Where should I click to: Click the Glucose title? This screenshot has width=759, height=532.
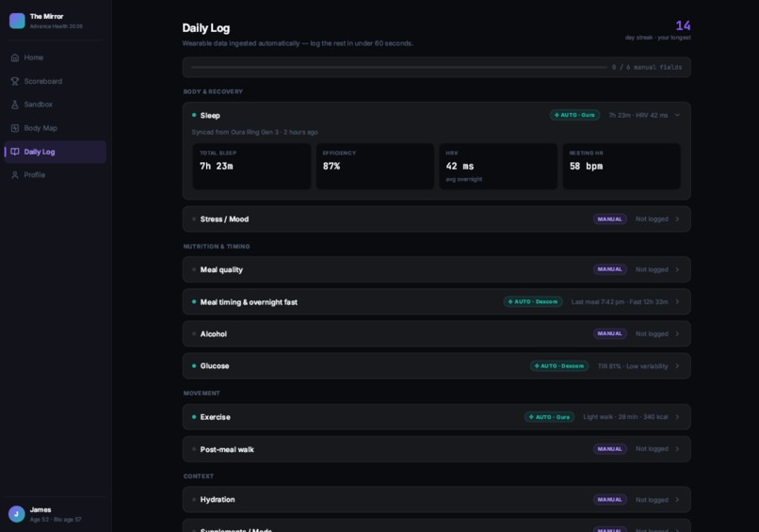click(215, 366)
